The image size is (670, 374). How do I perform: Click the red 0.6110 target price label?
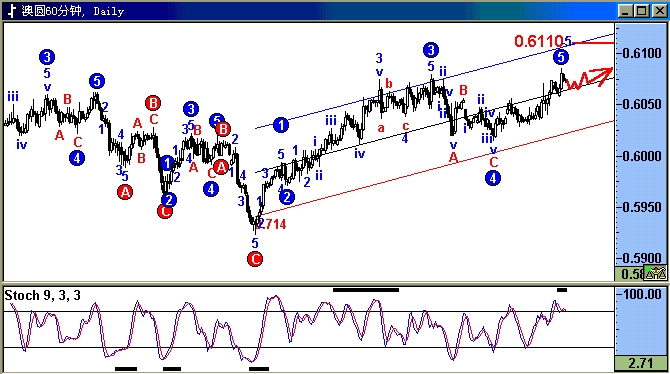click(x=539, y=41)
